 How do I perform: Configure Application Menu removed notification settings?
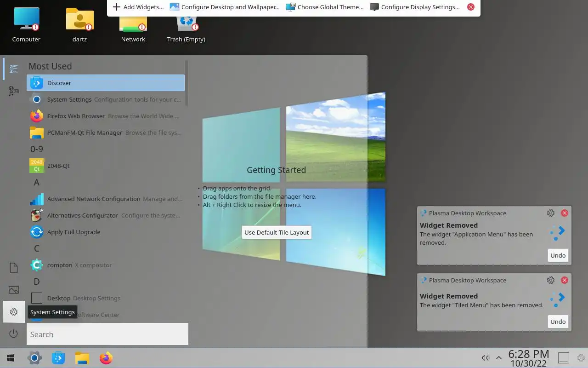tap(551, 213)
